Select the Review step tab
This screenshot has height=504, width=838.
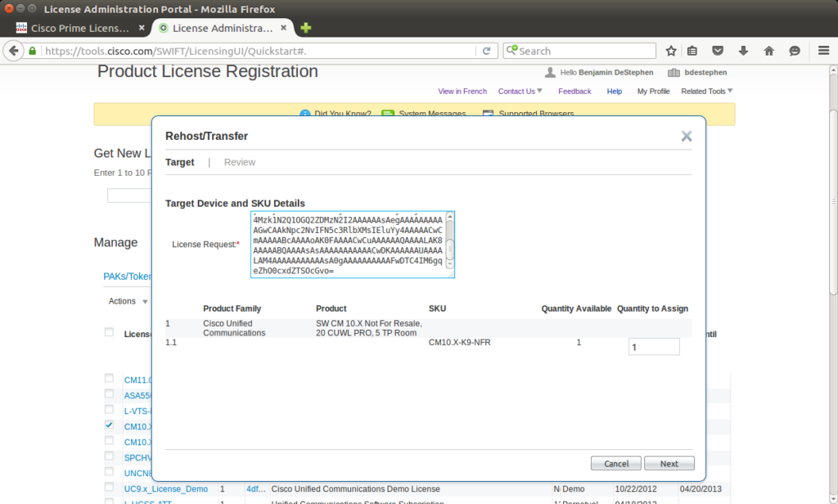pos(240,163)
